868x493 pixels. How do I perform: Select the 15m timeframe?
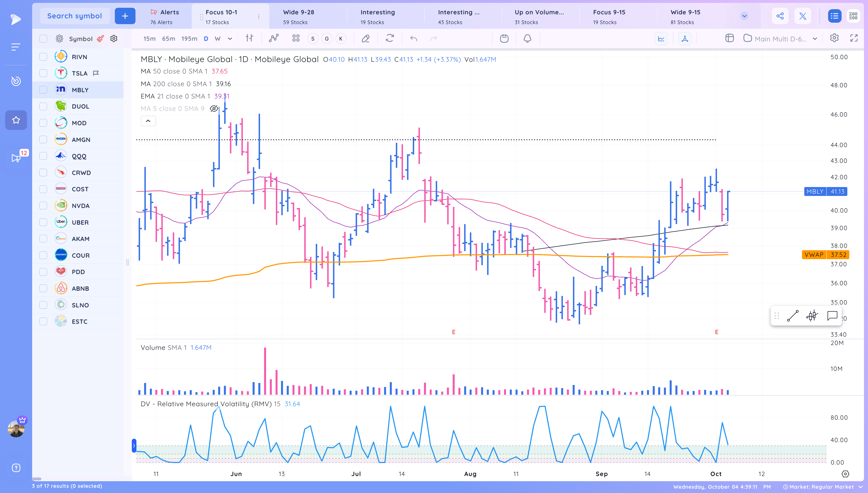click(149, 38)
